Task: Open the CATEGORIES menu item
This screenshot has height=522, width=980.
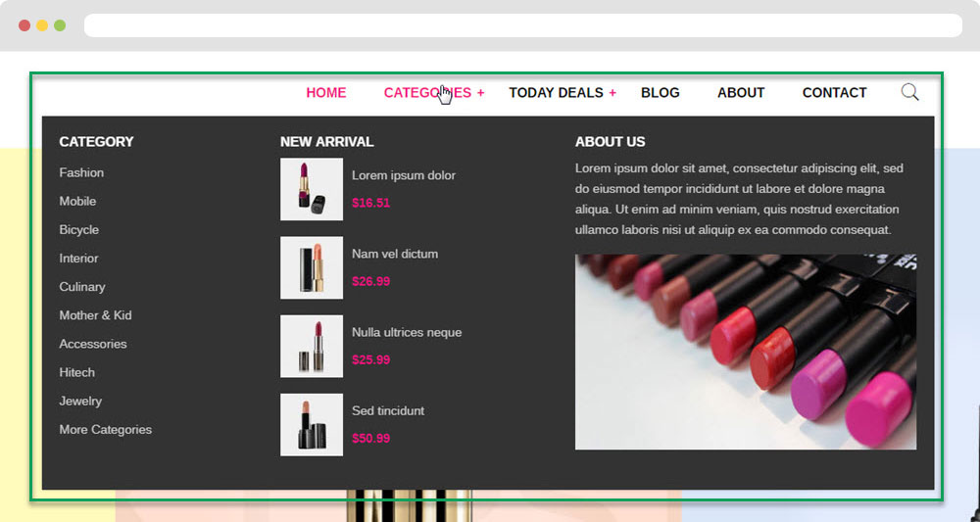Action: [x=427, y=92]
